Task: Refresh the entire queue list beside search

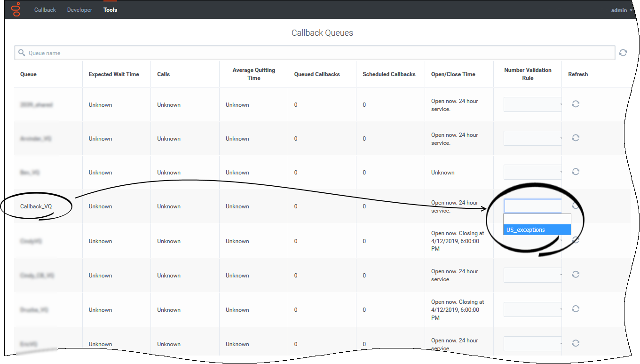Action: coord(623,53)
